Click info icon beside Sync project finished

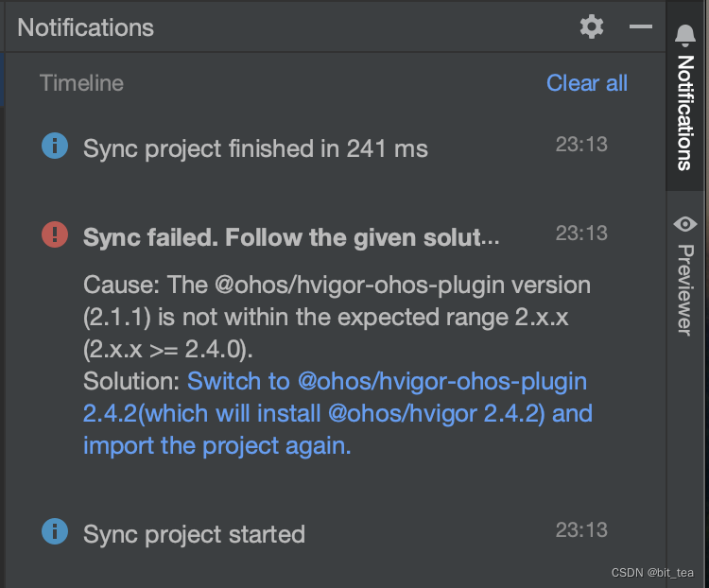(55, 147)
